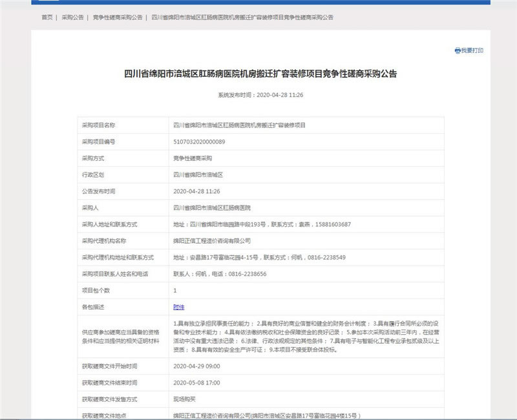Go to 首页 in the breadcrumb
The height and width of the screenshot is (420, 517).
point(47,17)
